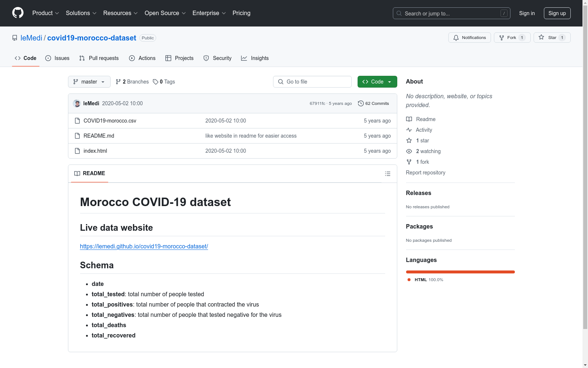Open COVID19-morocco.csv file

coord(110,121)
